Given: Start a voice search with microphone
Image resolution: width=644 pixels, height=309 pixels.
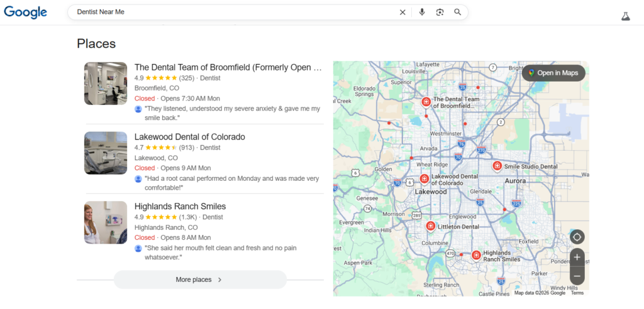Looking at the screenshot, I should [x=422, y=12].
